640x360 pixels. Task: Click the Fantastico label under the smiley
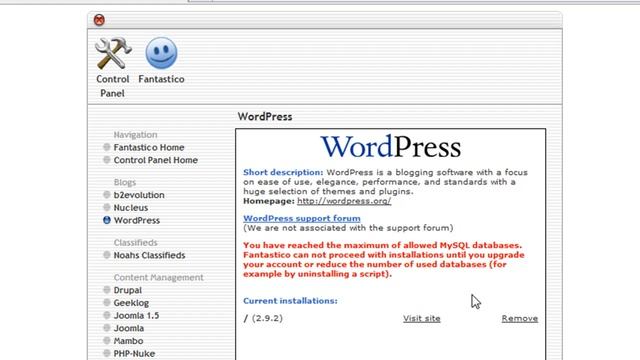pyautogui.click(x=161, y=79)
